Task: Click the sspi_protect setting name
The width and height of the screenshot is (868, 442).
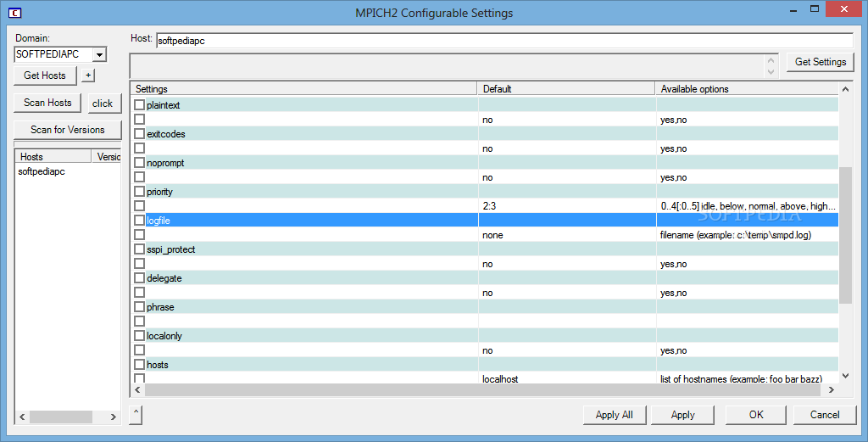Action: (x=171, y=249)
